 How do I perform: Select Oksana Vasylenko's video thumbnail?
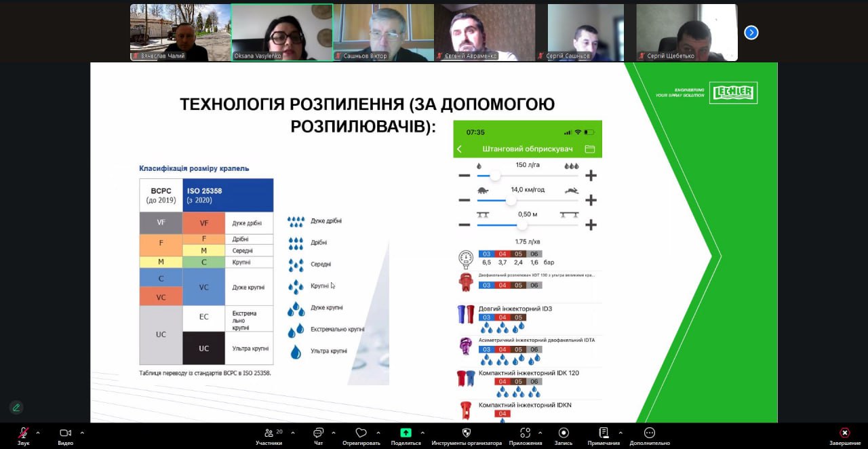(282, 32)
